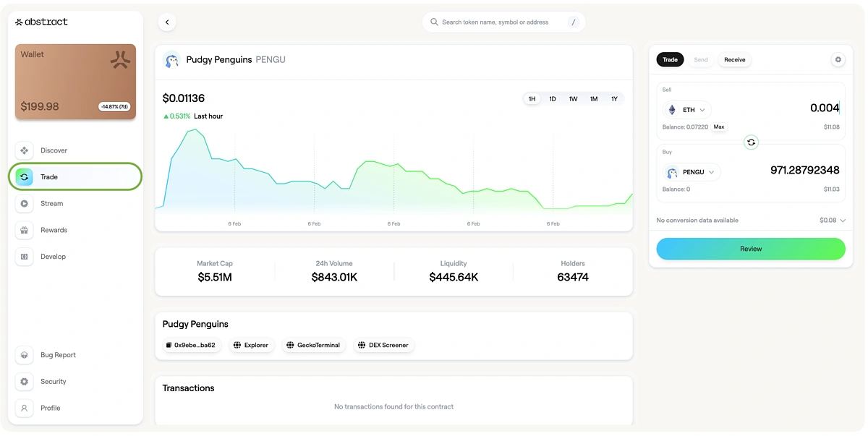Screen dimensions: 868x436
Task: Switch to the Receive tab
Action: pos(735,60)
